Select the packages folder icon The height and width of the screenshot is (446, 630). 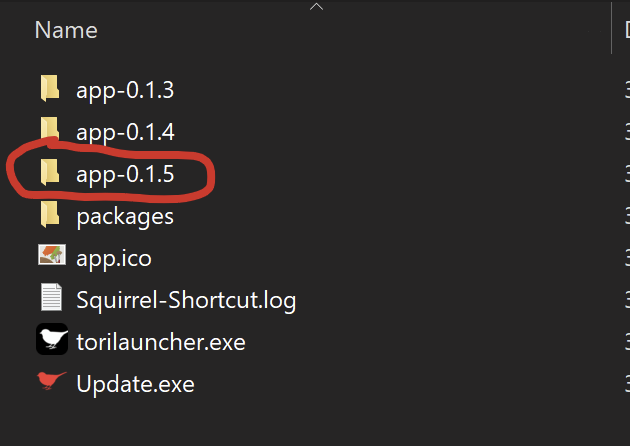tap(50, 214)
